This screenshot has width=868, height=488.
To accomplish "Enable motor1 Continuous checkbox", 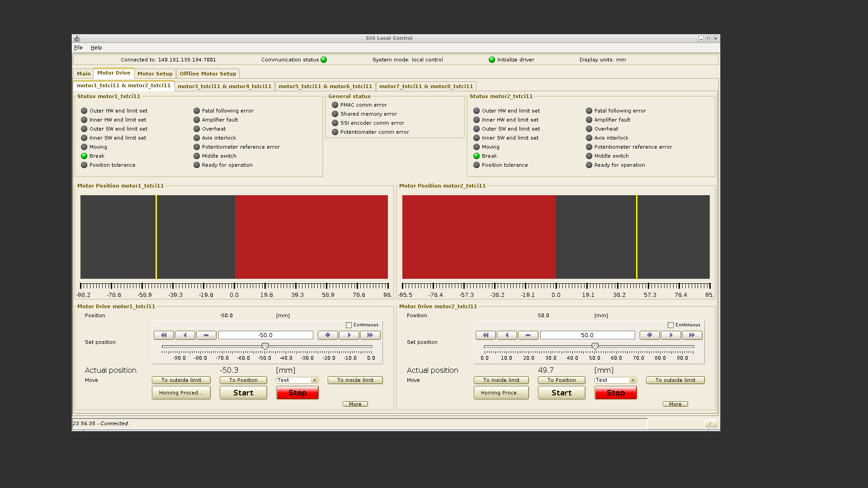I will (x=349, y=325).
